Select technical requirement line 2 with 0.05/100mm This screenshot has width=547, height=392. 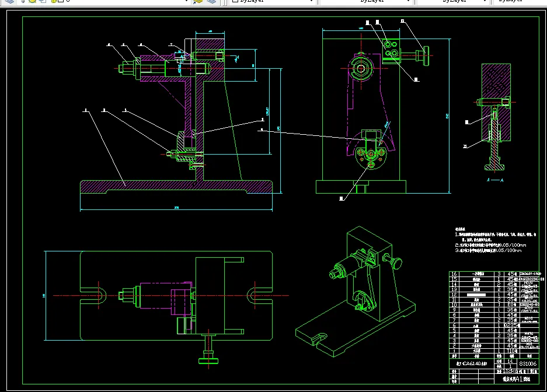point(490,246)
